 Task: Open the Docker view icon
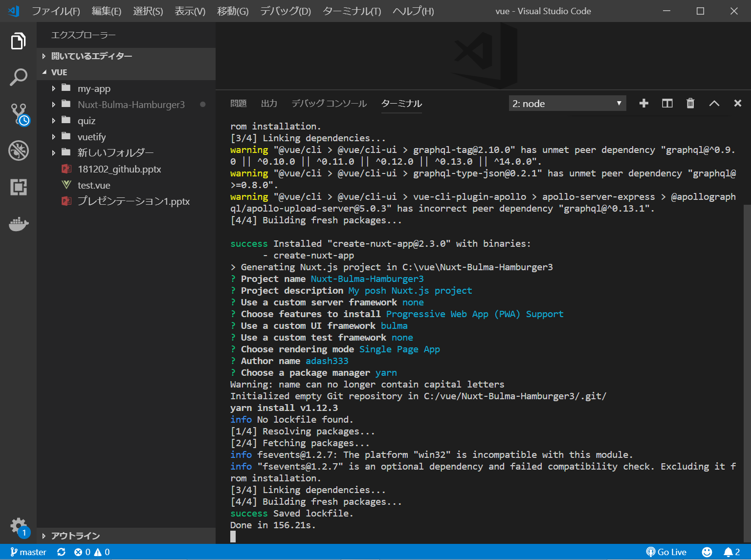click(x=18, y=224)
